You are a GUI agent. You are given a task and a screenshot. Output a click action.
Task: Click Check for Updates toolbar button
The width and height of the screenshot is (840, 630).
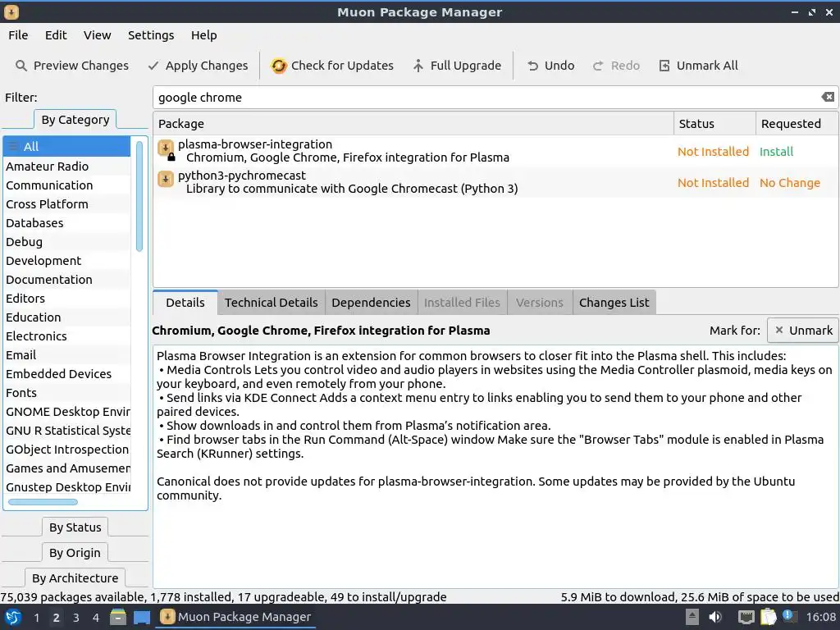[x=332, y=66]
